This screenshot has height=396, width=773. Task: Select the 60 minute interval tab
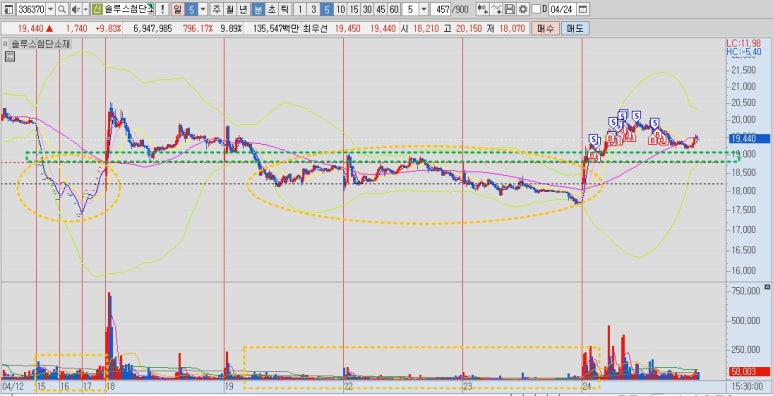point(393,9)
